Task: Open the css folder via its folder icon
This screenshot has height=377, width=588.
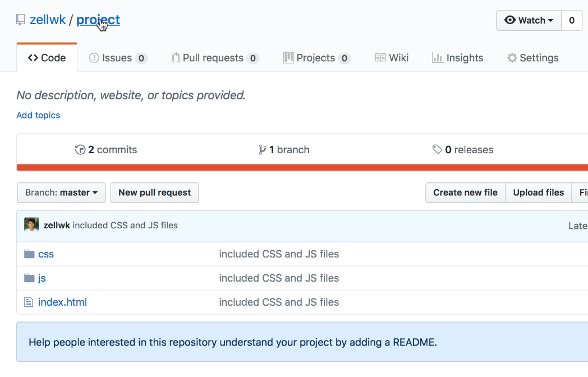Action: pos(29,254)
